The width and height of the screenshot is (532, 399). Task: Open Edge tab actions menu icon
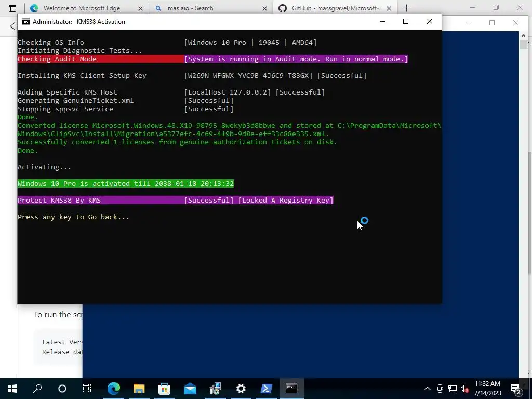coord(12,8)
